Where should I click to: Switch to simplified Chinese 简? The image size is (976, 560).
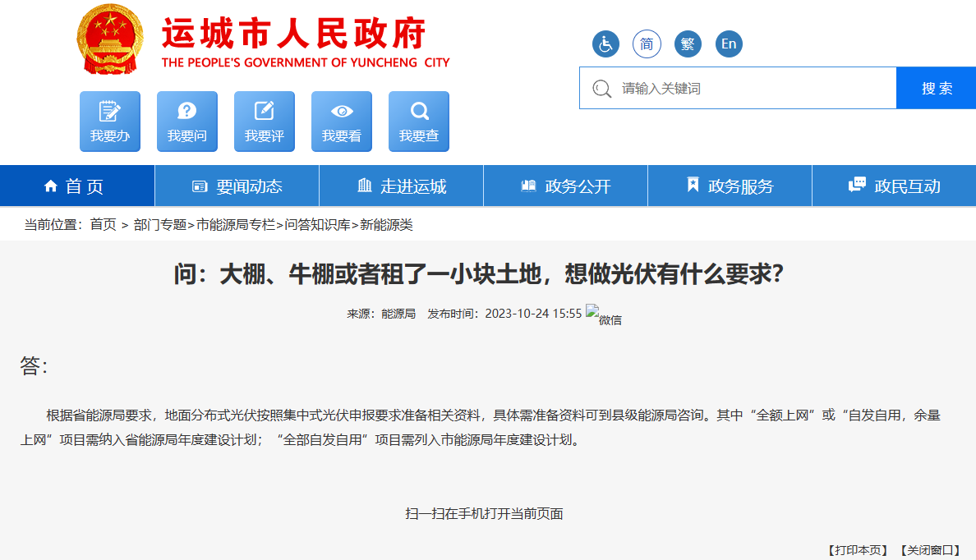pyautogui.click(x=647, y=44)
